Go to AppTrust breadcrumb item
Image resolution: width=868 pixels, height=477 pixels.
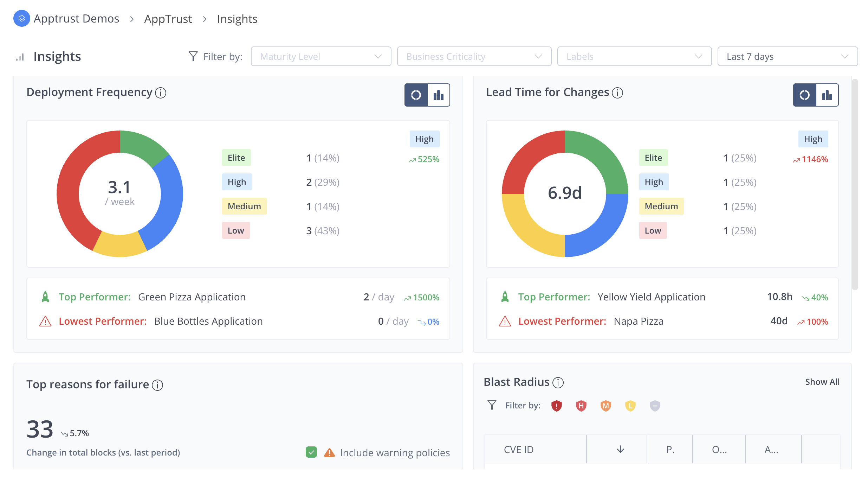click(x=168, y=19)
